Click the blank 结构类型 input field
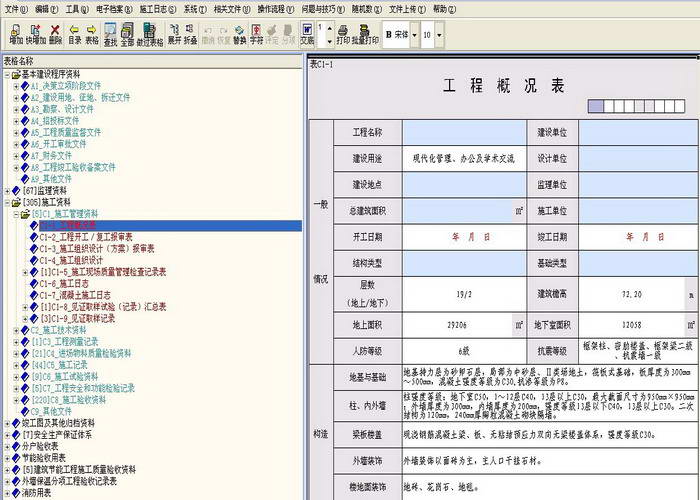700x500 pixels. (x=464, y=263)
